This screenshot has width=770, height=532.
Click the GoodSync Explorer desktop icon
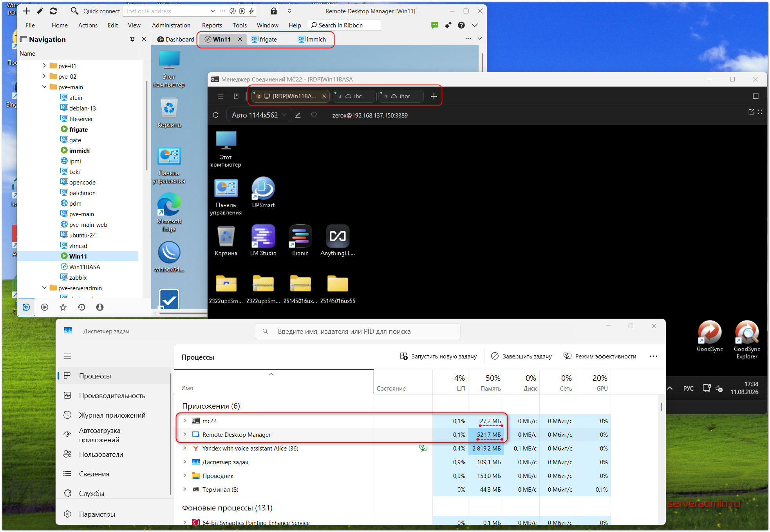747,340
